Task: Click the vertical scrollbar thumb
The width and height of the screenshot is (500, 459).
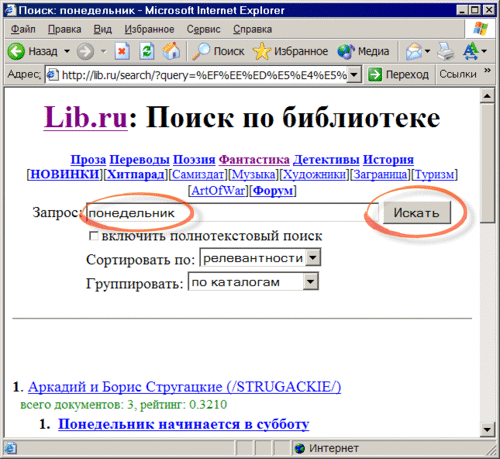Action: click(x=487, y=163)
